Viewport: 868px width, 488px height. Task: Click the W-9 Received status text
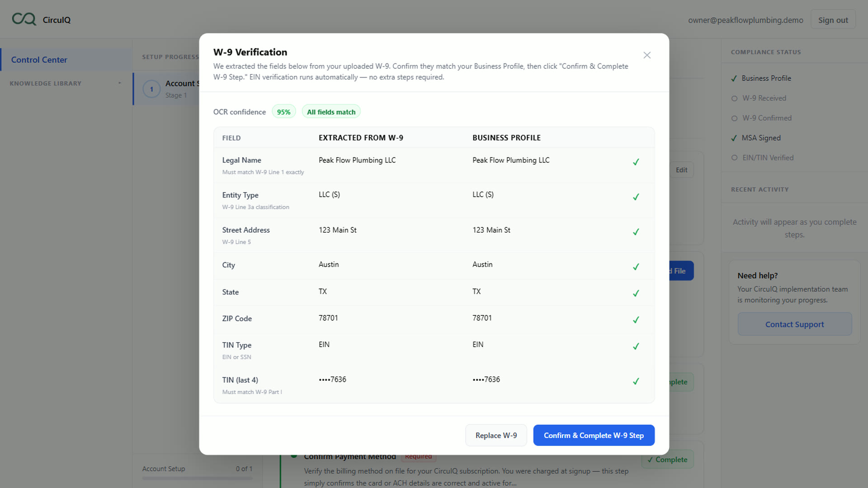click(x=764, y=99)
